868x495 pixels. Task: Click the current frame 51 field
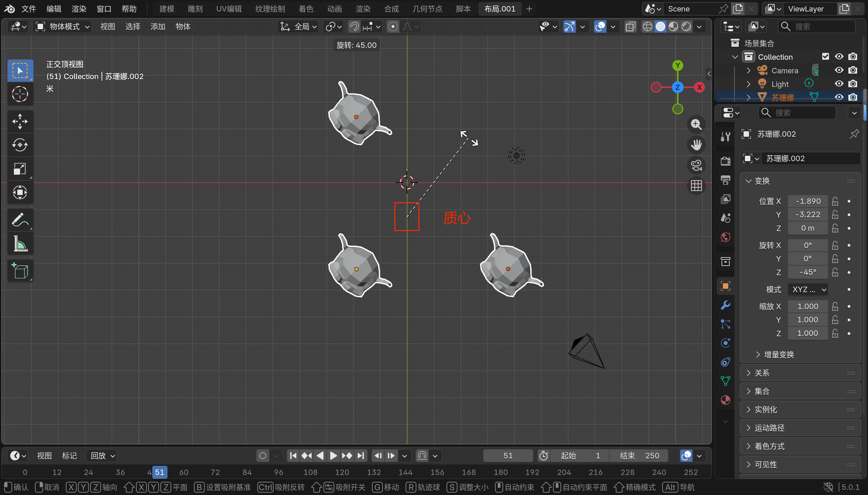point(508,456)
